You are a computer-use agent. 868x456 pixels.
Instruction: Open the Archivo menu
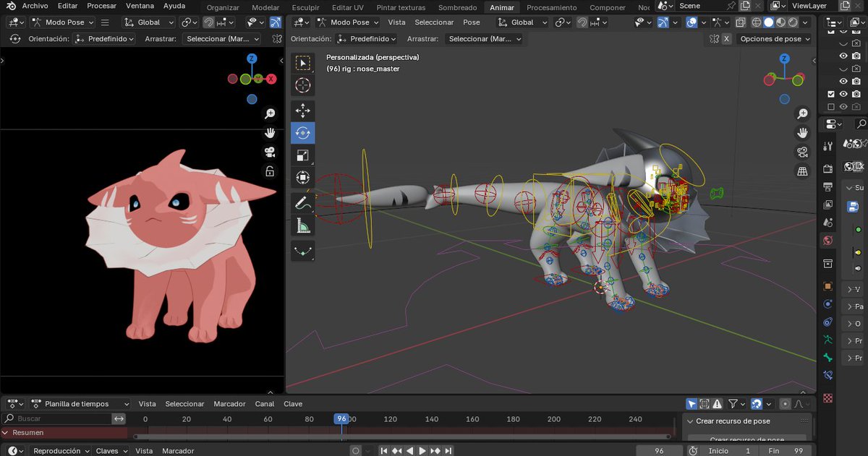tap(35, 6)
